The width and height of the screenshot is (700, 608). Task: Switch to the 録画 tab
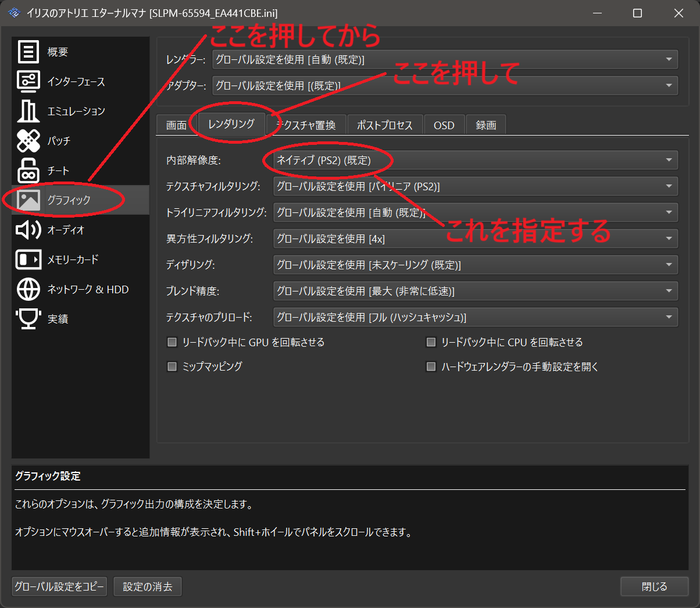(x=486, y=125)
